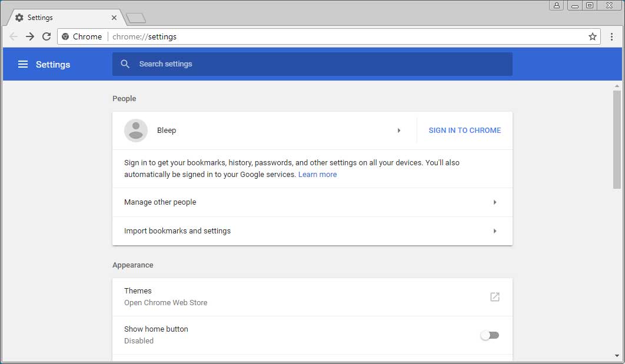Click the People section heading
This screenshot has width=625, height=364.
[x=124, y=99]
